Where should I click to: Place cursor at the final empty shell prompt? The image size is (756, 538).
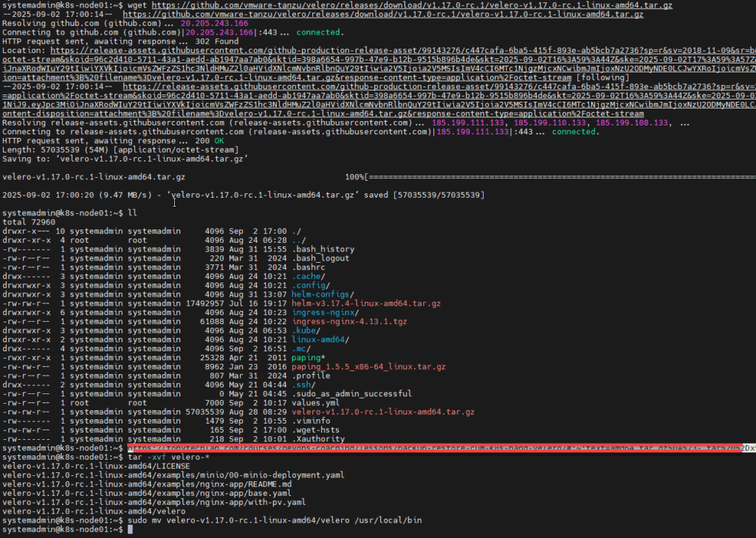pyautogui.click(x=130, y=531)
